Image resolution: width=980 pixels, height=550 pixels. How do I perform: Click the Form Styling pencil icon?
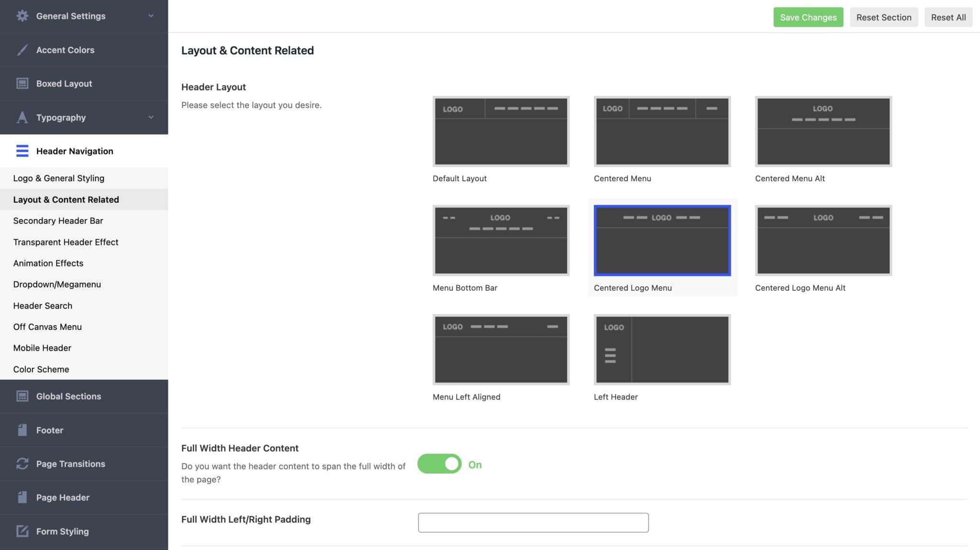coord(22,531)
